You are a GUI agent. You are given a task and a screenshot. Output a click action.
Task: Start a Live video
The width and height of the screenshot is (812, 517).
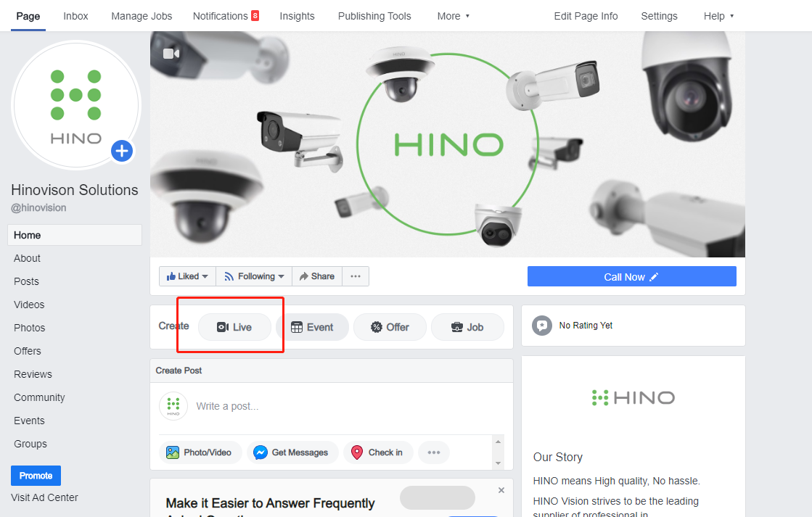[x=234, y=327]
